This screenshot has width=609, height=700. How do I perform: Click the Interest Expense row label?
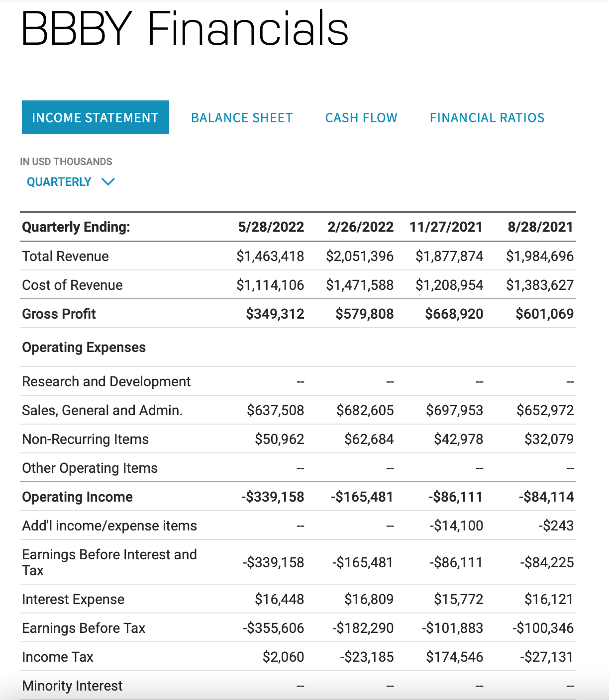click(73, 599)
